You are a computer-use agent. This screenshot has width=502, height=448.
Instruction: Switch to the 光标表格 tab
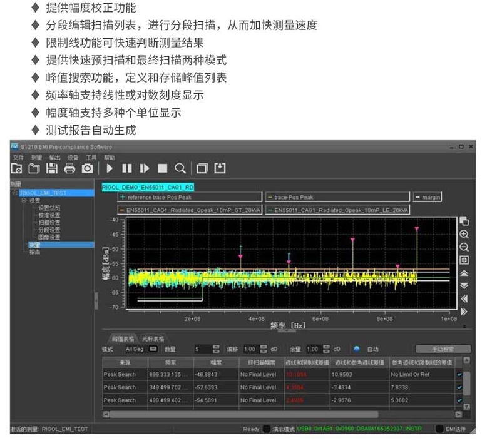click(x=153, y=339)
